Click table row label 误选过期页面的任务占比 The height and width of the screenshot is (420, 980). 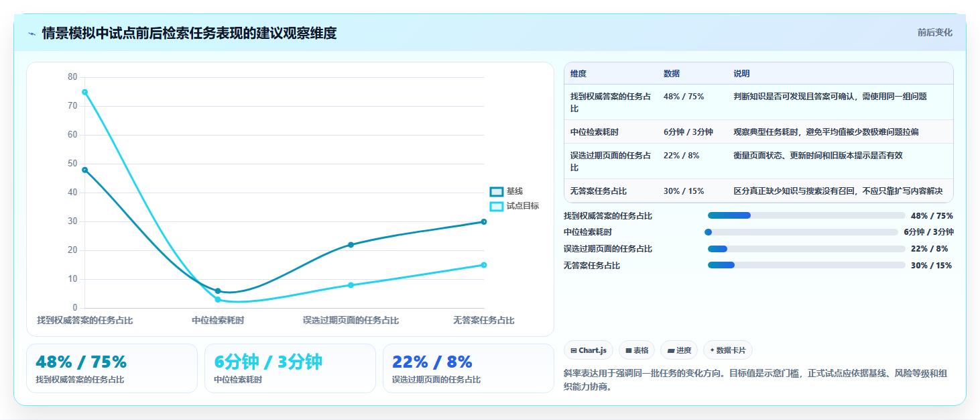pos(611,162)
